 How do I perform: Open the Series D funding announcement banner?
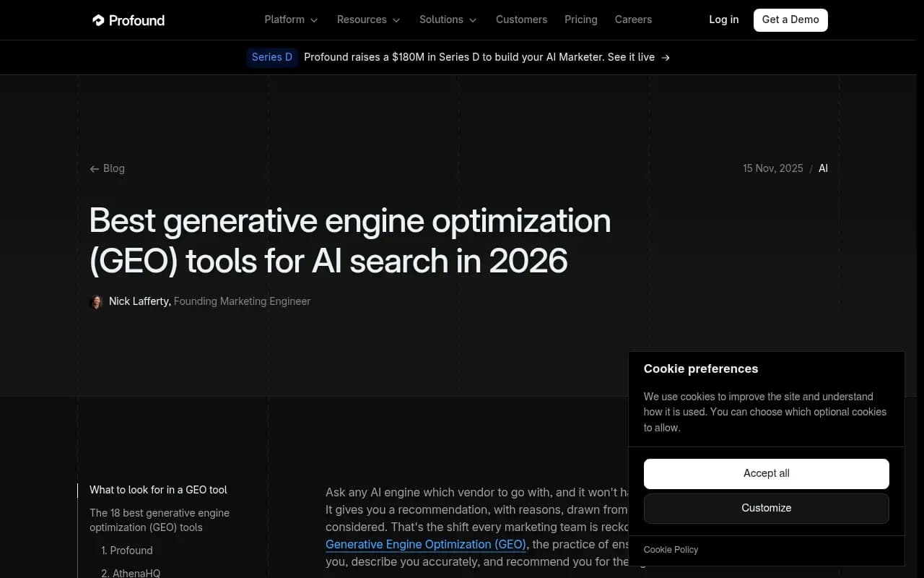458,57
